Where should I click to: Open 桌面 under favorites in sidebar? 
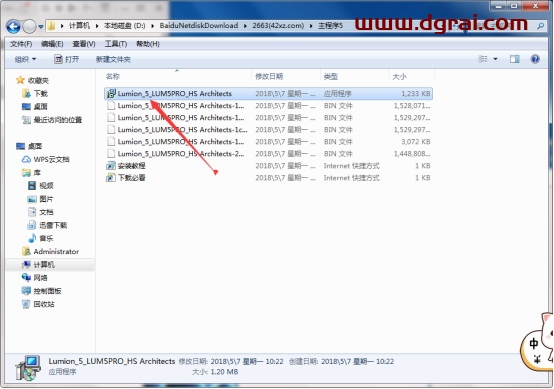[35, 107]
